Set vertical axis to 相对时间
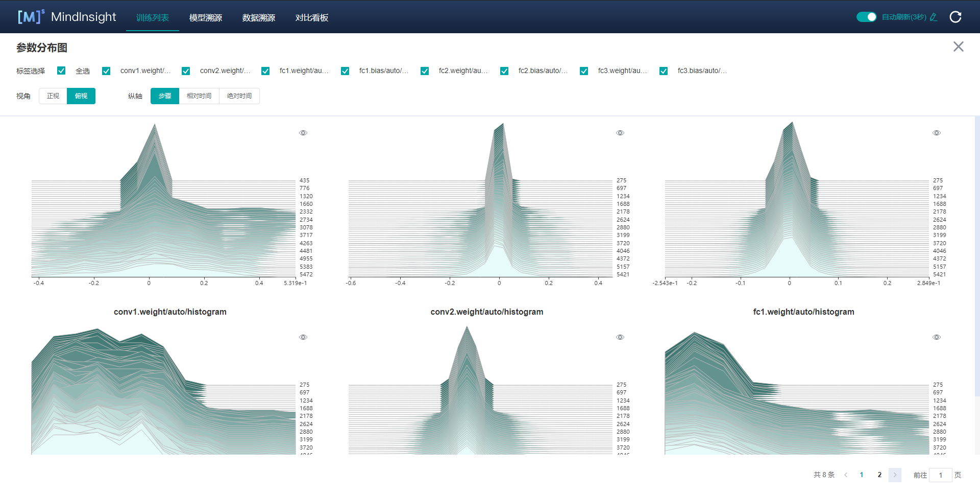980x495 pixels. coord(199,96)
